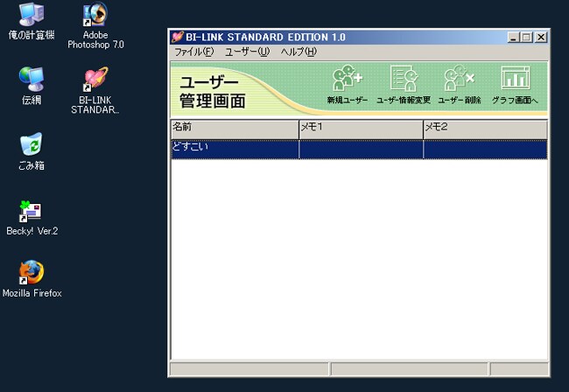This screenshot has width=569, height=392.
Task: Go to graph screen via グラフ画面へ
Action: [515, 84]
